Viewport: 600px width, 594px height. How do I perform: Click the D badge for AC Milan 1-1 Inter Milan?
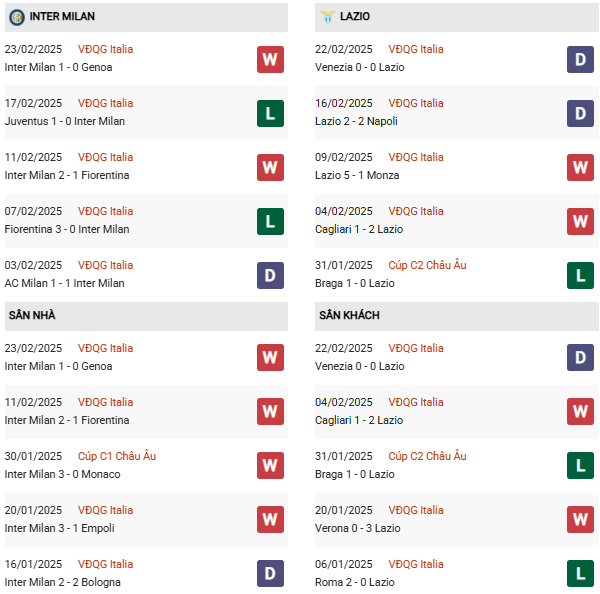click(270, 275)
